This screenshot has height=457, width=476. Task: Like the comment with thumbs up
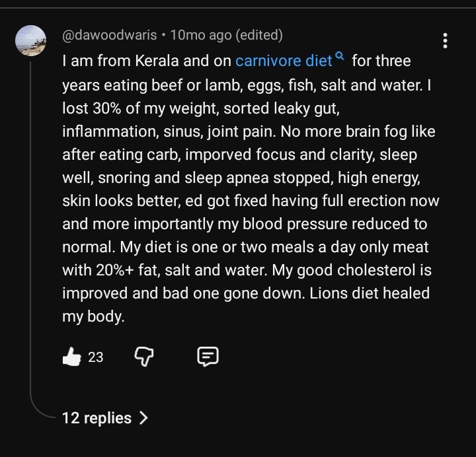(71, 357)
